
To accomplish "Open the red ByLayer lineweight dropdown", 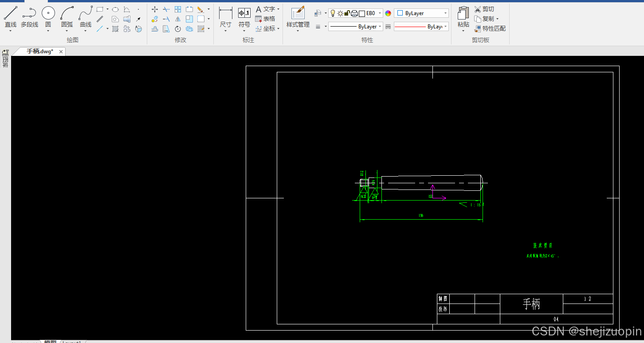I will [x=445, y=27].
